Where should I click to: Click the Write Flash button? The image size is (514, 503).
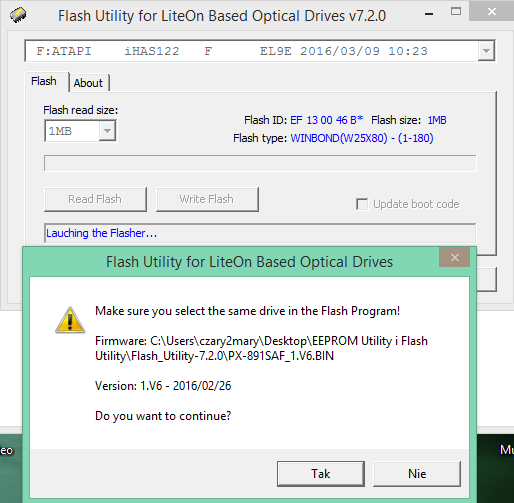point(207,199)
